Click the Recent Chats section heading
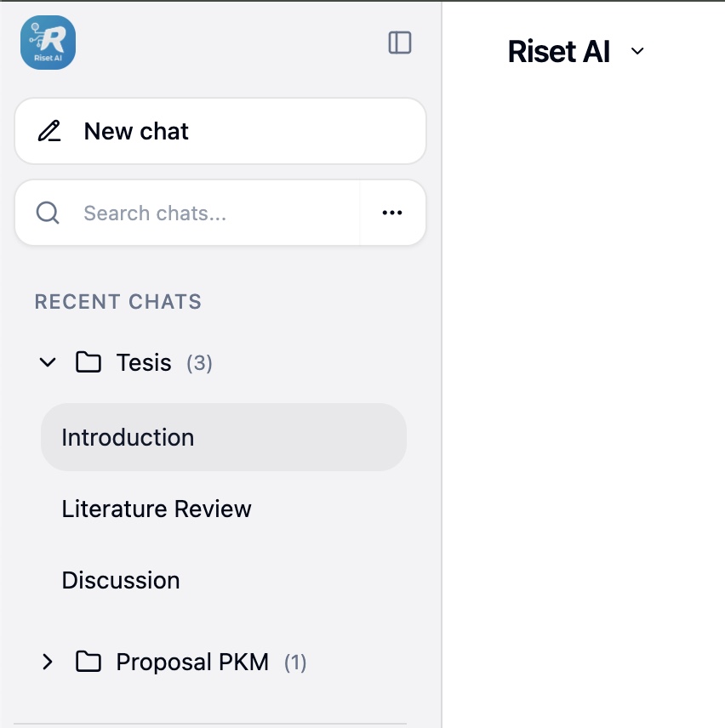Viewport: 725px width, 728px height. [x=118, y=302]
